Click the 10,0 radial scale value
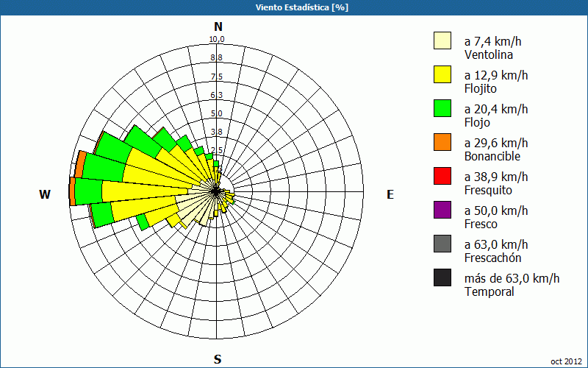 coord(217,40)
